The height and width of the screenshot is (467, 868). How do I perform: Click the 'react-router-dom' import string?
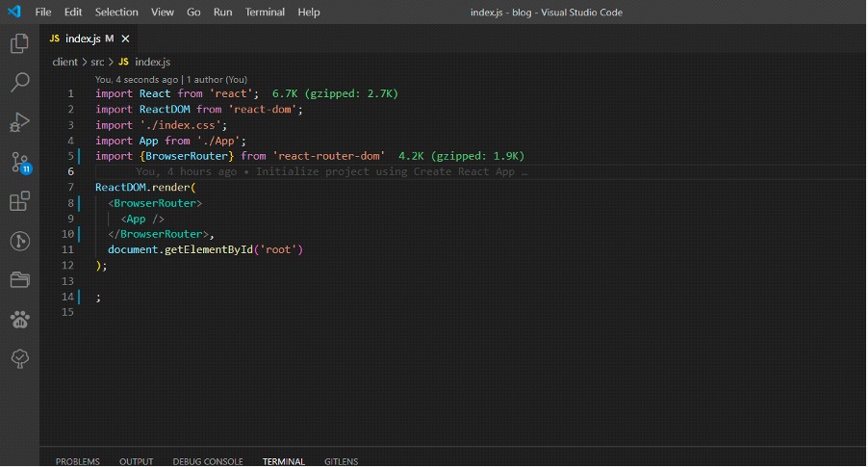pyautogui.click(x=329, y=156)
